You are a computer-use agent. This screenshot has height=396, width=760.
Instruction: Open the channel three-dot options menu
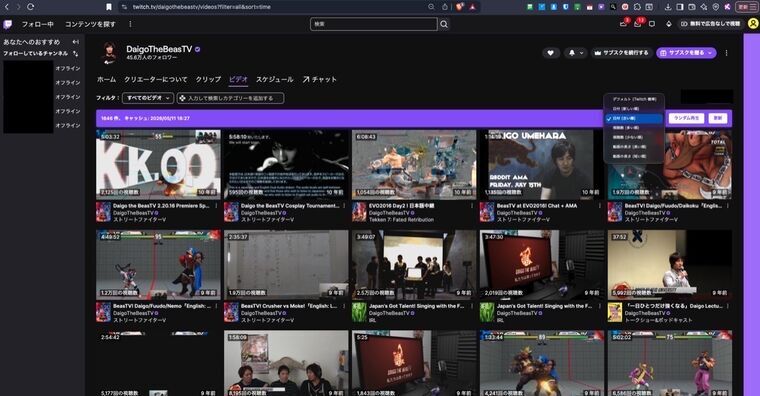pyautogui.click(x=726, y=53)
